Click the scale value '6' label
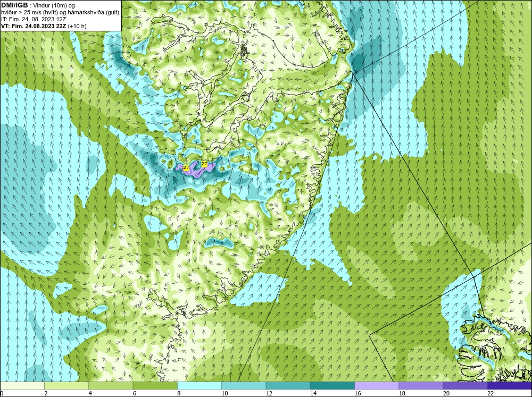Screen dimensions: 532x397 [x=135, y=393]
